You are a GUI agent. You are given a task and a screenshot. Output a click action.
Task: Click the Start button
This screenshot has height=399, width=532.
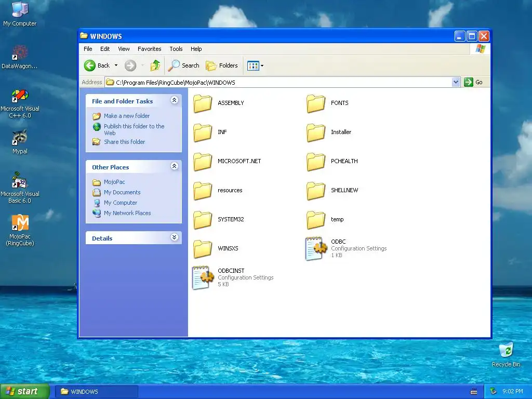point(25,392)
